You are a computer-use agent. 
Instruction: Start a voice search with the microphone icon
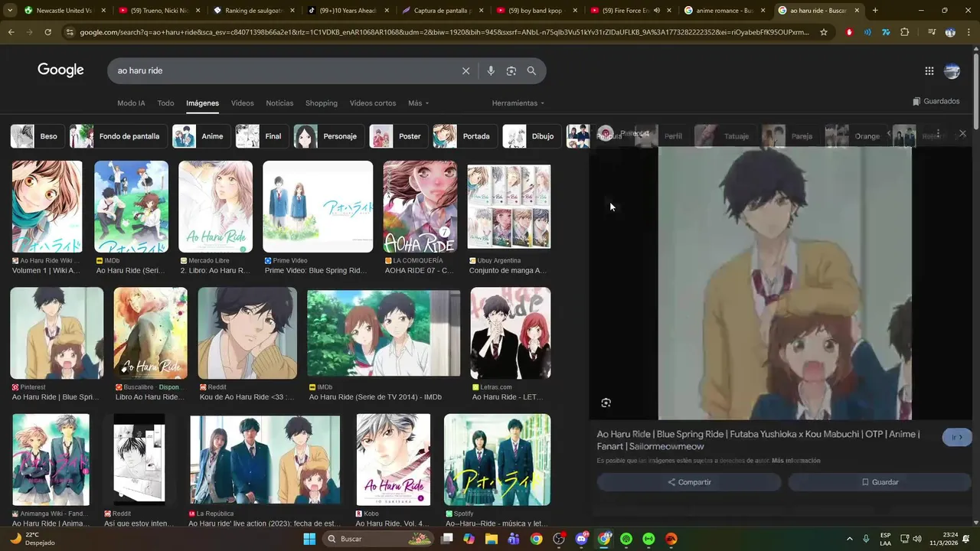pyautogui.click(x=491, y=70)
